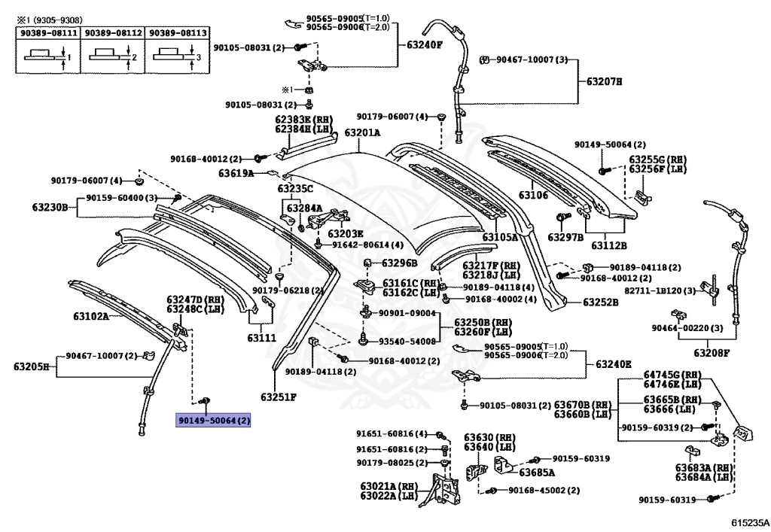Click the 90901-09004 label
Screen dimensions: 771x532
pyautogui.click(x=407, y=313)
